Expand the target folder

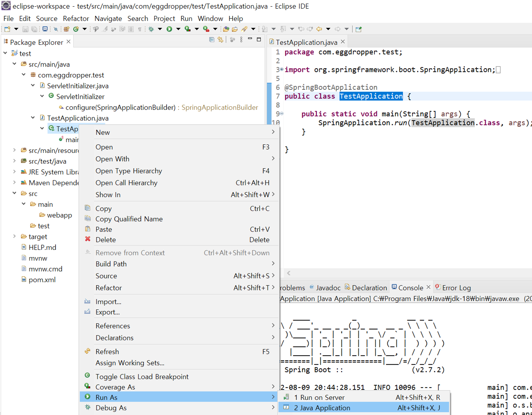pos(14,237)
